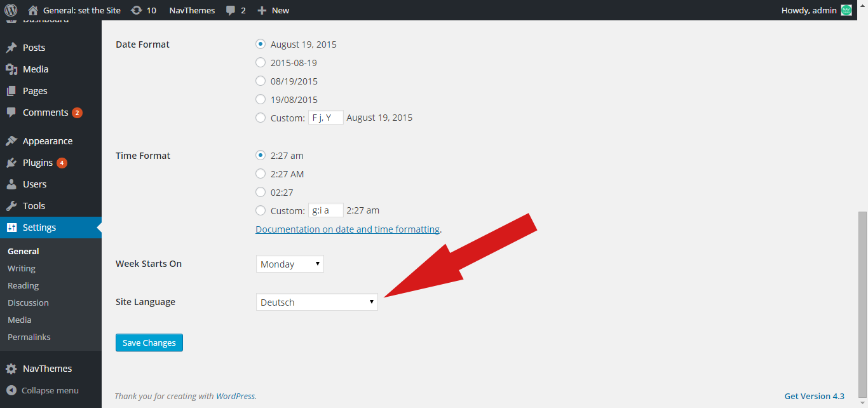
Task: Click the page vertical scrollbar
Action: [x=863, y=304]
